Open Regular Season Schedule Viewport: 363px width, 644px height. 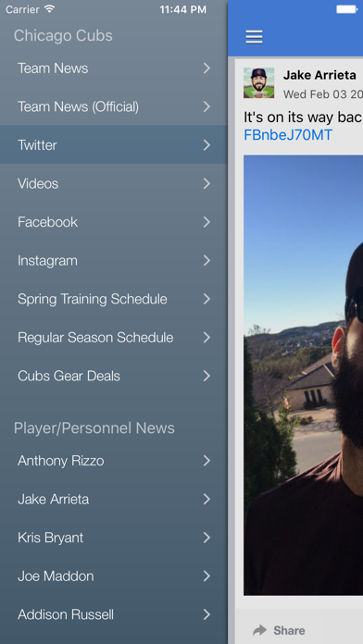coord(114,338)
